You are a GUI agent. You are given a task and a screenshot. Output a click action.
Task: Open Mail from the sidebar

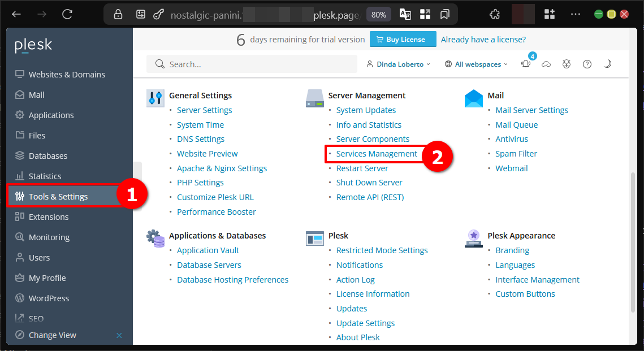tap(35, 94)
